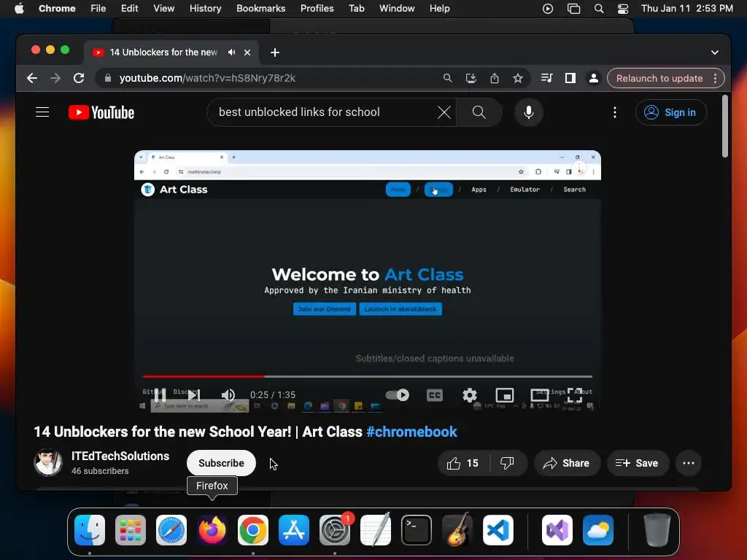Select the 14 Unblockers tab
747x560 pixels.
[163, 52]
